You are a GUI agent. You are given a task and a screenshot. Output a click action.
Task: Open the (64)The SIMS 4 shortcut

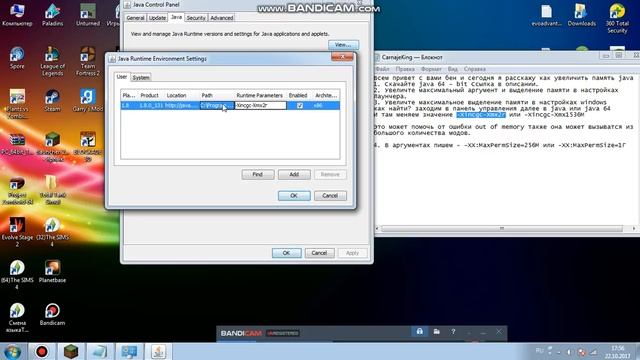pos(17,275)
